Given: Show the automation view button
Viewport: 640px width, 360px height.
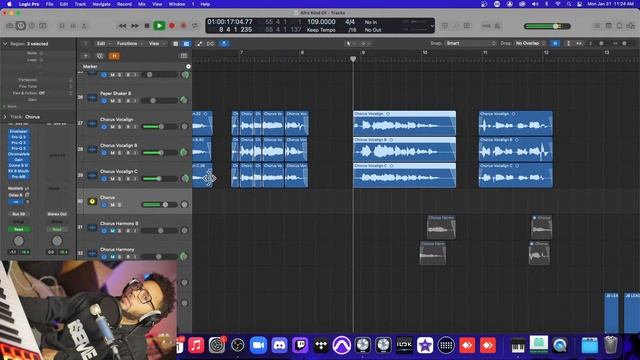Looking at the screenshot, I should pyautogui.click(x=200, y=43).
